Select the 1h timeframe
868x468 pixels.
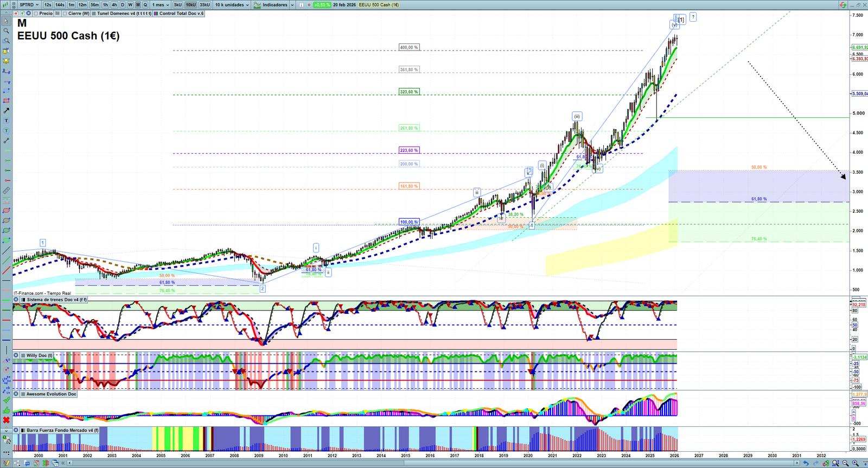(x=105, y=5)
